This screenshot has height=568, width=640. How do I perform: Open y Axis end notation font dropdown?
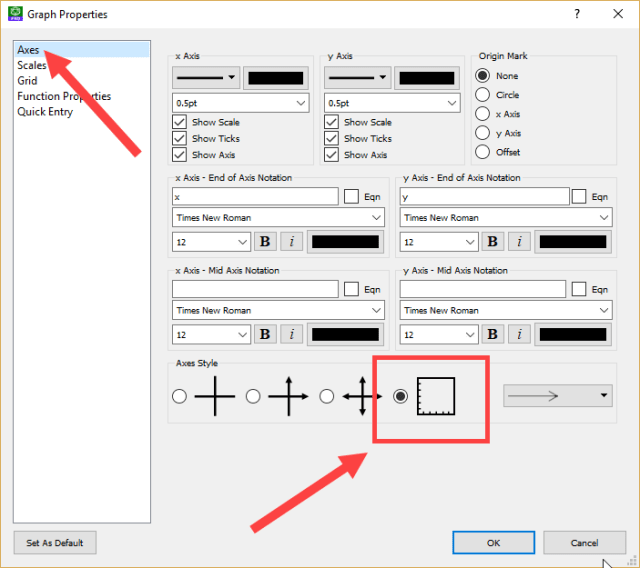(x=505, y=217)
